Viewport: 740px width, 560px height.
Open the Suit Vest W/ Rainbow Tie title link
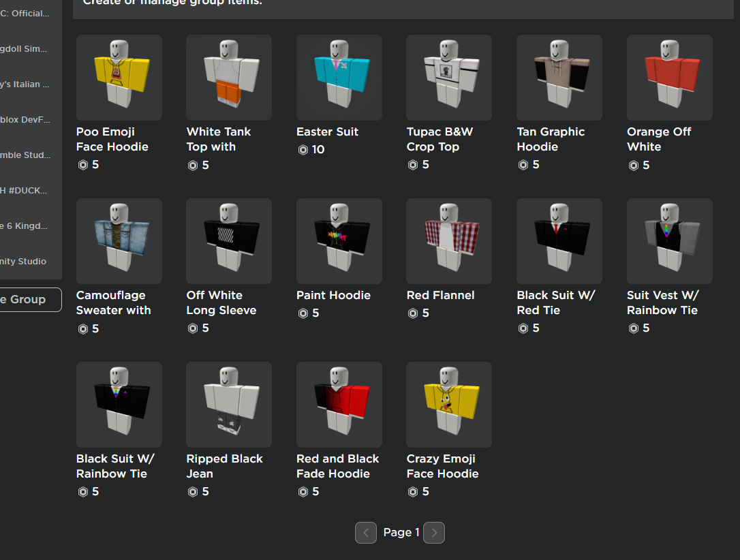point(662,302)
